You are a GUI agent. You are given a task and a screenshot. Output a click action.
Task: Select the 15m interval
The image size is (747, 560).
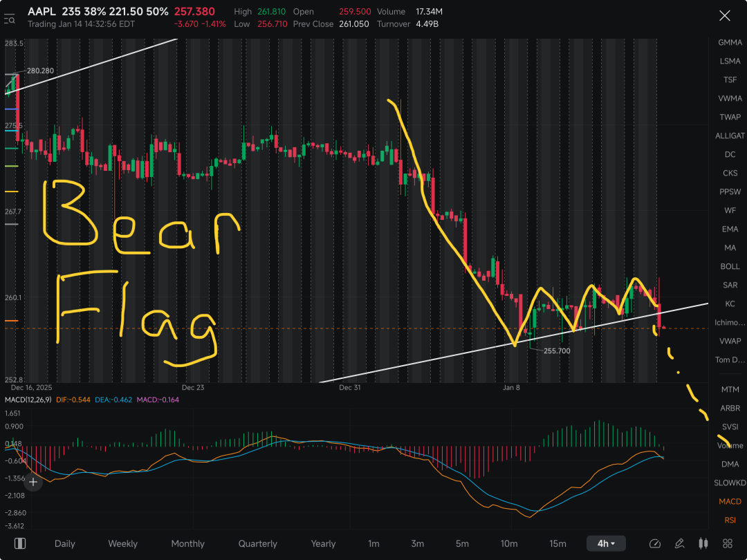point(558,543)
